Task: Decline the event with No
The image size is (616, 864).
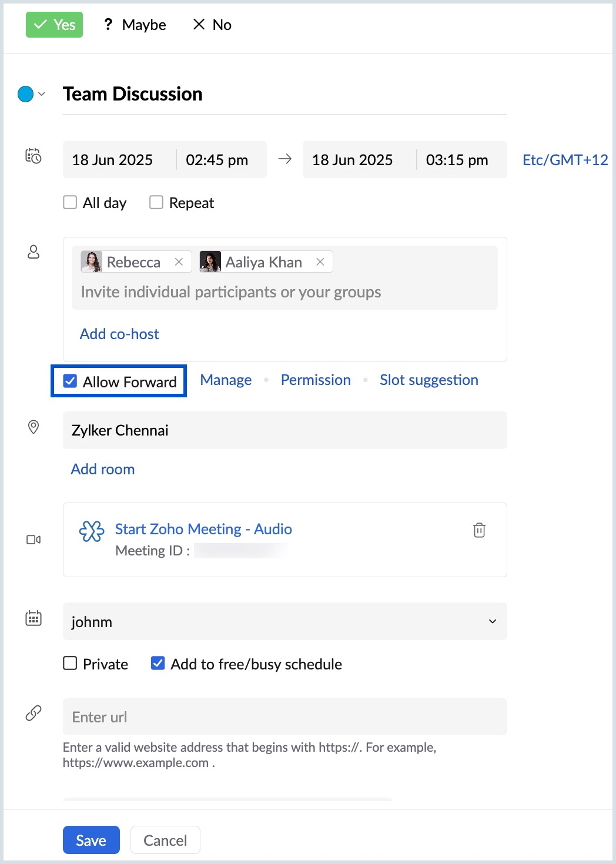Action: point(213,25)
